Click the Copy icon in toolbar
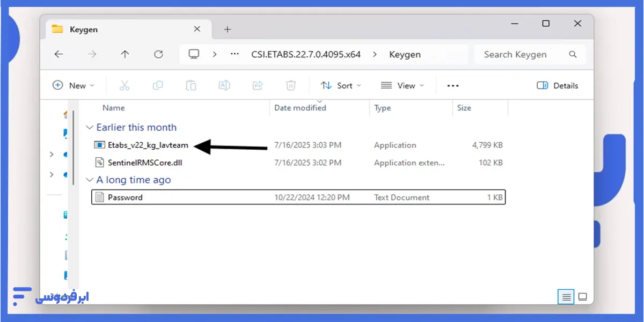Screen dimensions: 644x322 click(158, 85)
